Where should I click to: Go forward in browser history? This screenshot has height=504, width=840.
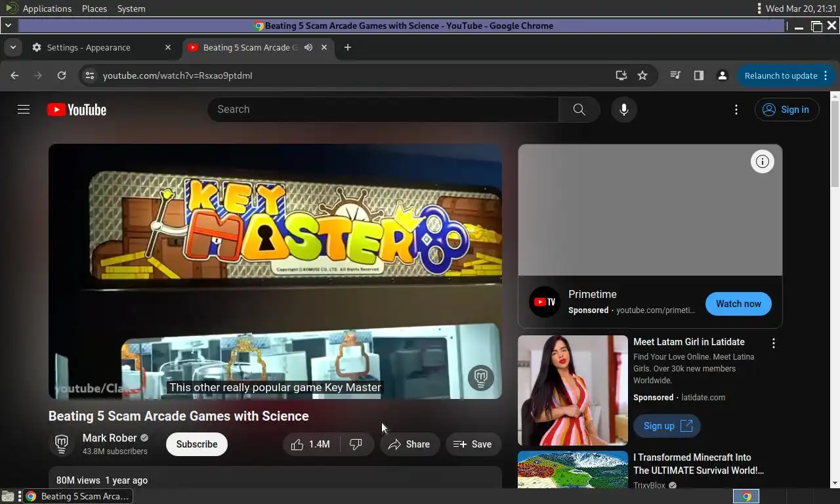pyautogui.click(x=38, y=75)
